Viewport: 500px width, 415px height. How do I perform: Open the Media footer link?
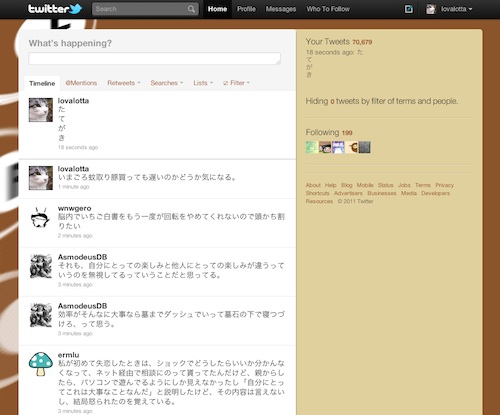(x=409, y=193)
